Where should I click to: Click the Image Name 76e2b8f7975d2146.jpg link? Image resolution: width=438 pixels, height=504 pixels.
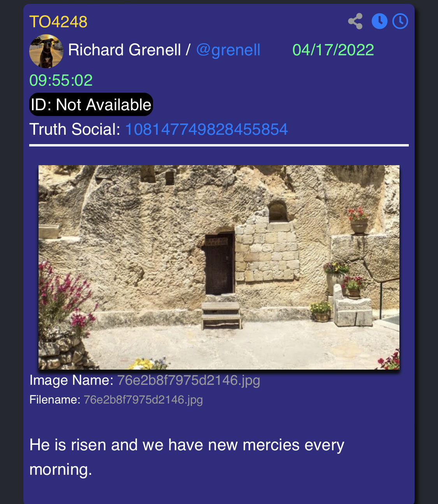pyautogui.click(x=188, y=380)
